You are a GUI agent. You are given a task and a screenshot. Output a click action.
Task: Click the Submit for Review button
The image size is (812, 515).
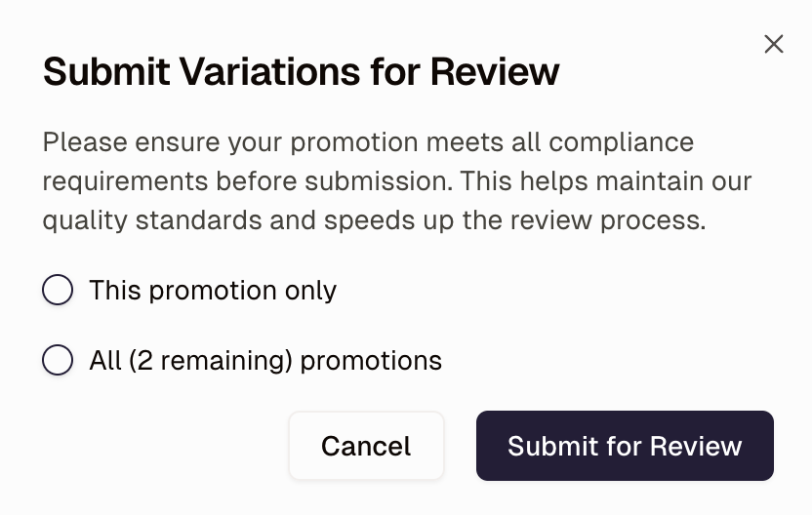[x=625, y=446]
